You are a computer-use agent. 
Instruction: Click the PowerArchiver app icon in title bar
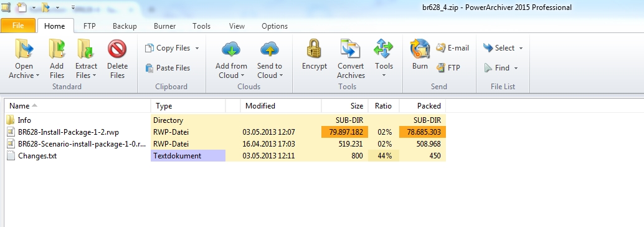click(x=6, y=7)
